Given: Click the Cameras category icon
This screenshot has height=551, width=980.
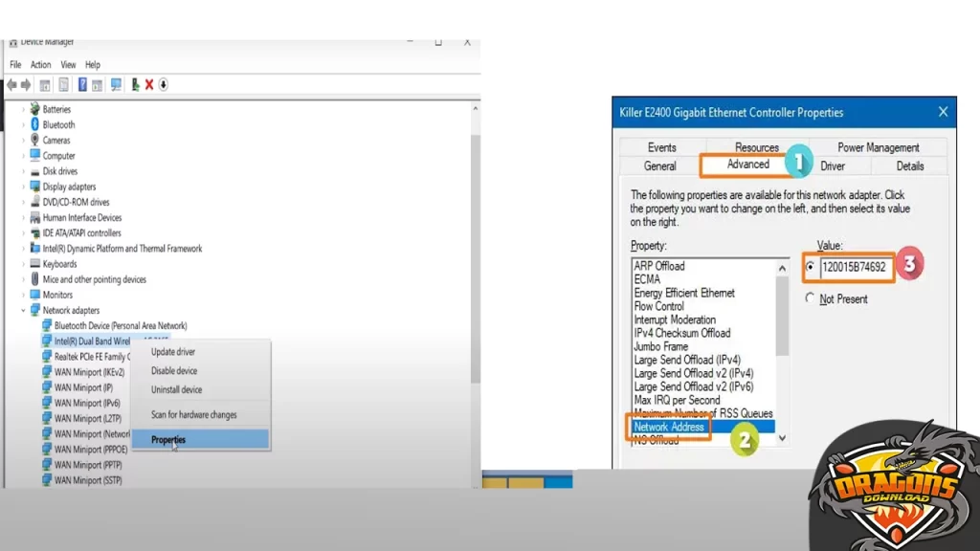Looking at the screenshot, I should (x=35, y=140).
